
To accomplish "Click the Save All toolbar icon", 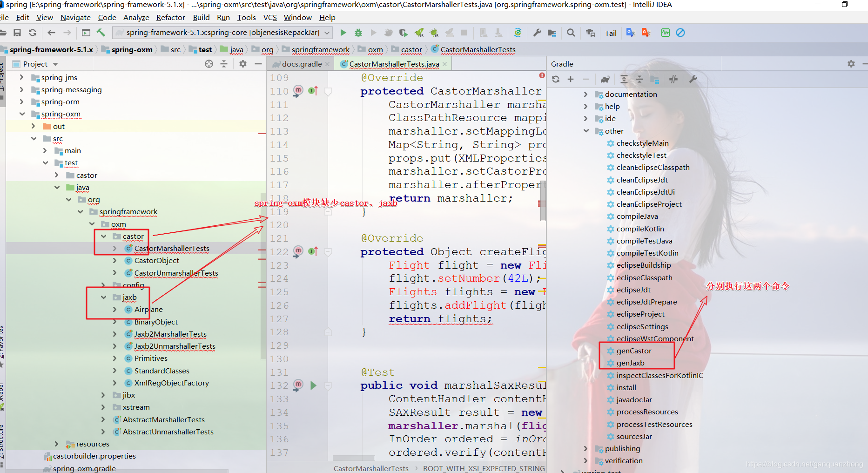I will pyautogui.click(x=17, y=33).
